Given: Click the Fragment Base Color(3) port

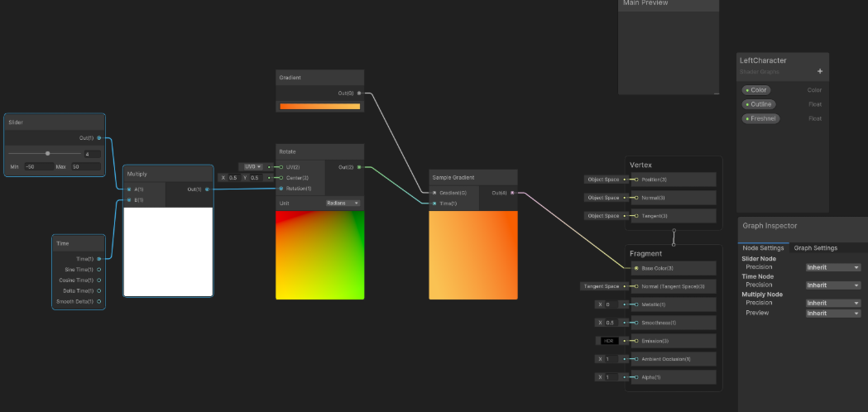Looking at the screenshot, I should pyautogui.click(x=636, y=269).
